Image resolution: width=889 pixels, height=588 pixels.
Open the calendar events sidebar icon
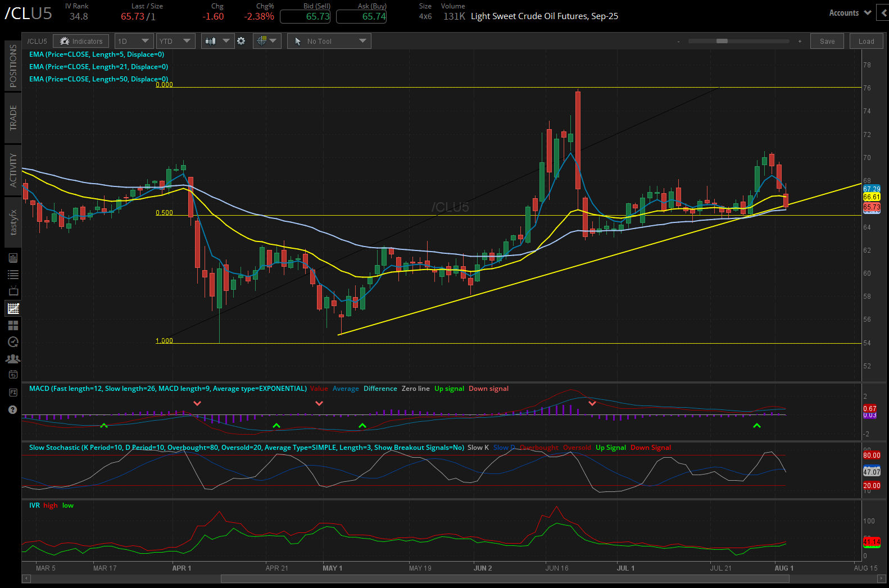[13, 375]
